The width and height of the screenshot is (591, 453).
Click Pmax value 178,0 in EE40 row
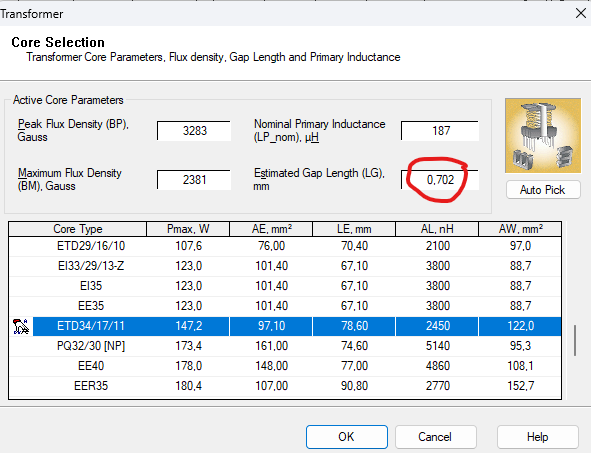tap(188, 366)
